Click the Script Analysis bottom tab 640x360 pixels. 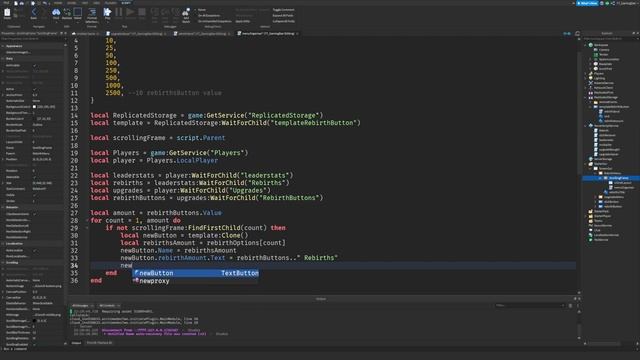100,343
